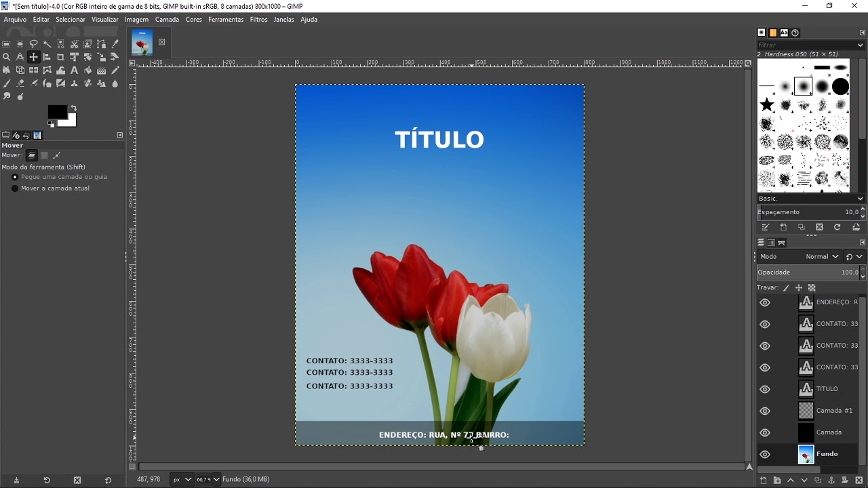The width and height of the screenshot is (868, 488).
Task: Open the Ferramentas menu
Action: [x=226, y=20]
